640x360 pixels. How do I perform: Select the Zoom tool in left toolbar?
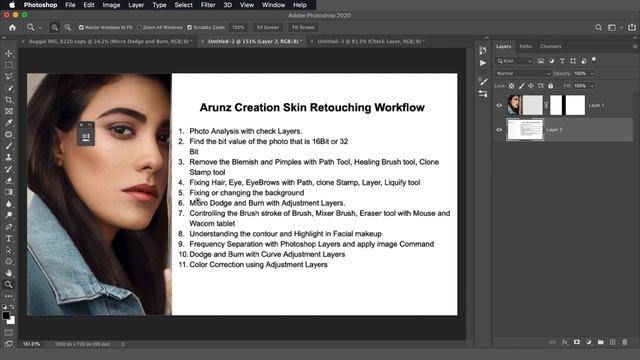click(9, 284)
